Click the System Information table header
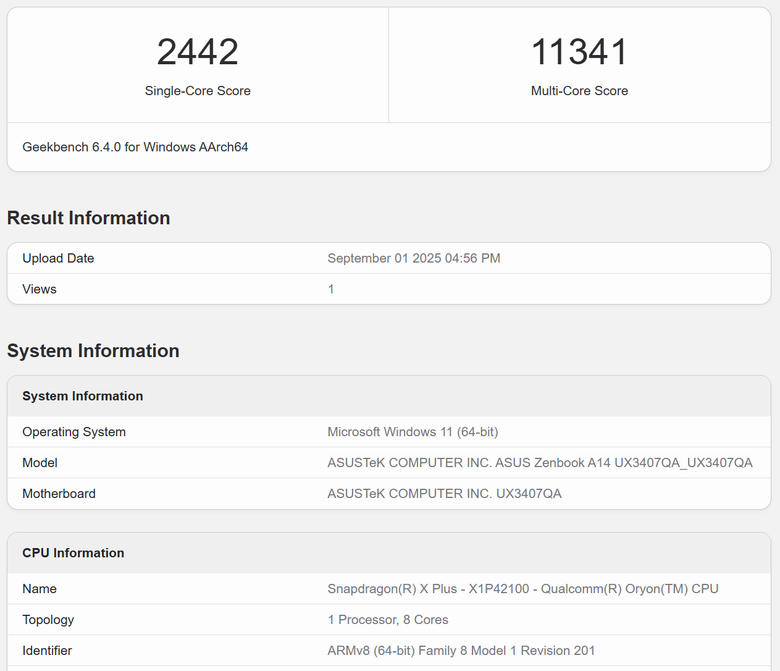This screenshot has height=671, width=780. click(x=83, y=396)
